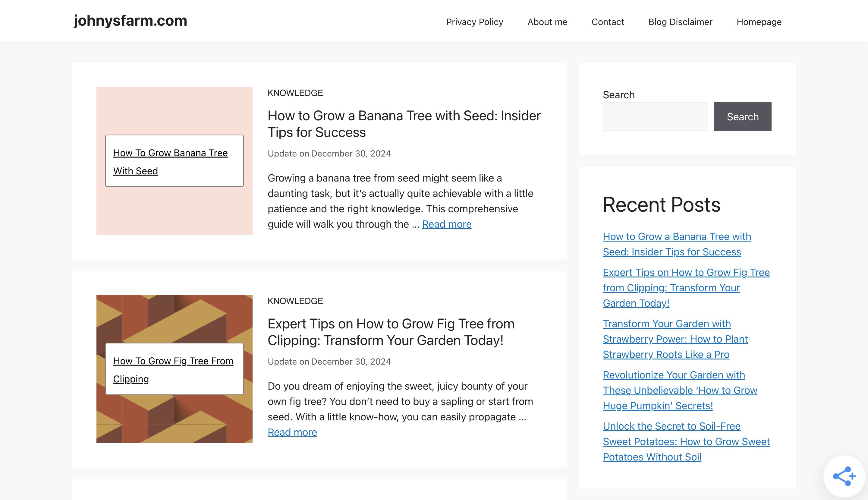
Task: Open the fig tree article headline
Action: click(x=391, y=332)
